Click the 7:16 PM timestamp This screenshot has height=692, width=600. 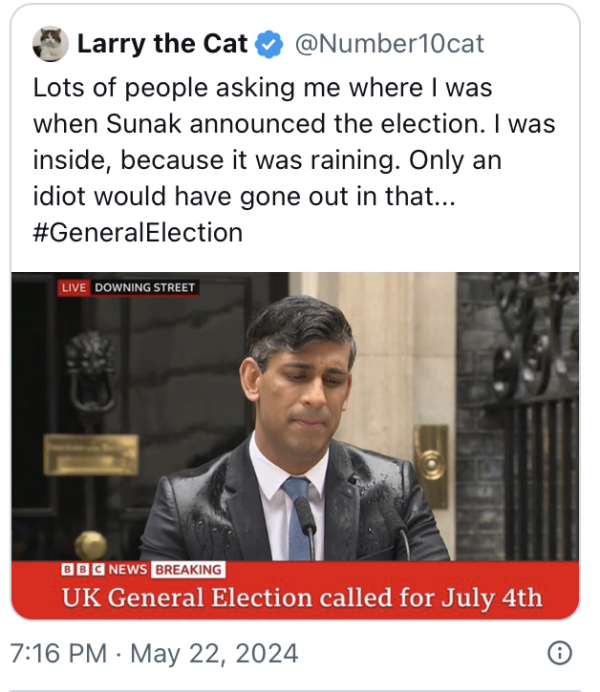click(60, 654)
